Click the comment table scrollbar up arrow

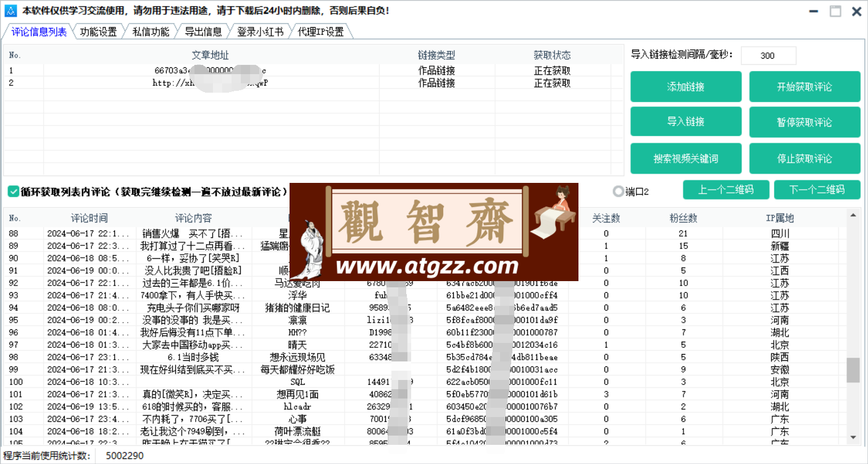[x=853, y=215]
